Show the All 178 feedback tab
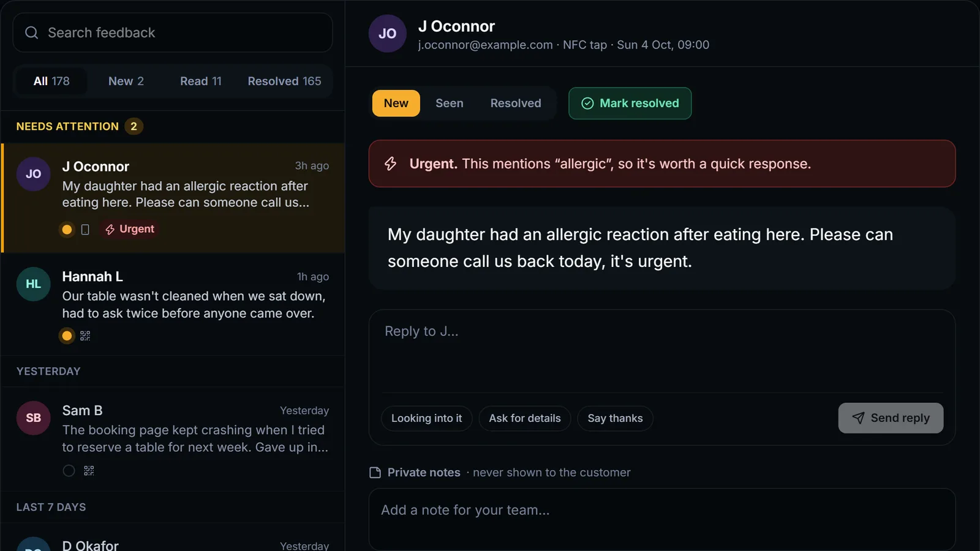The height and width of the screenshot is (551, 980). tap(51, 81)
